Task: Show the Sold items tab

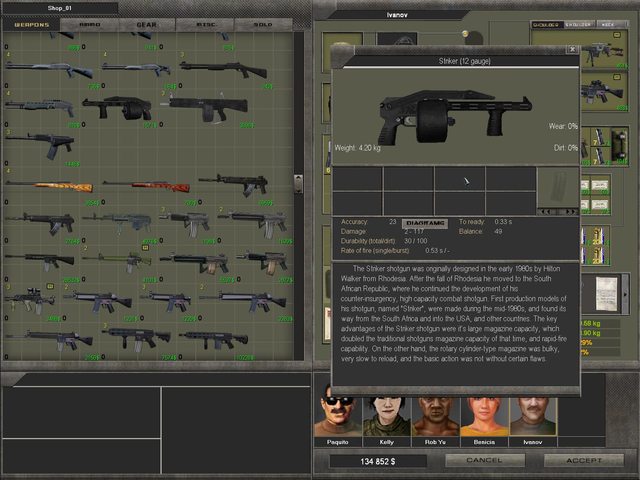Action: tap(263, 25)
